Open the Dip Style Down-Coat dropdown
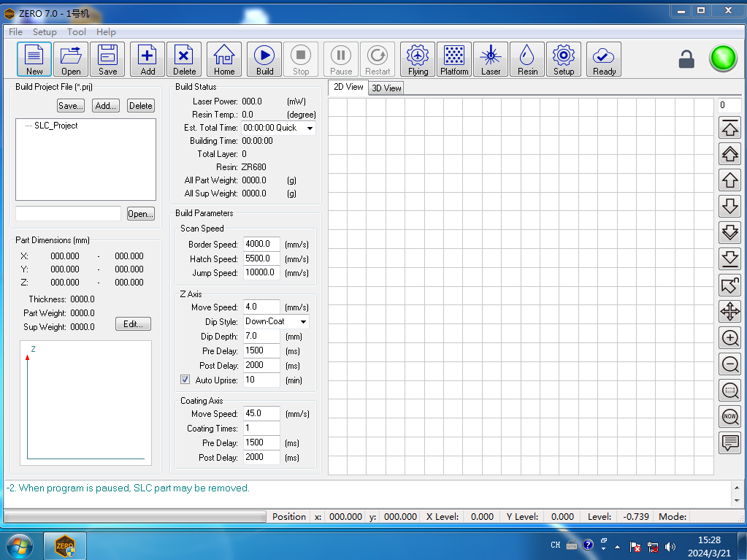Image resolution: width=747 pixels, height=560 pixels. point(303,322)
